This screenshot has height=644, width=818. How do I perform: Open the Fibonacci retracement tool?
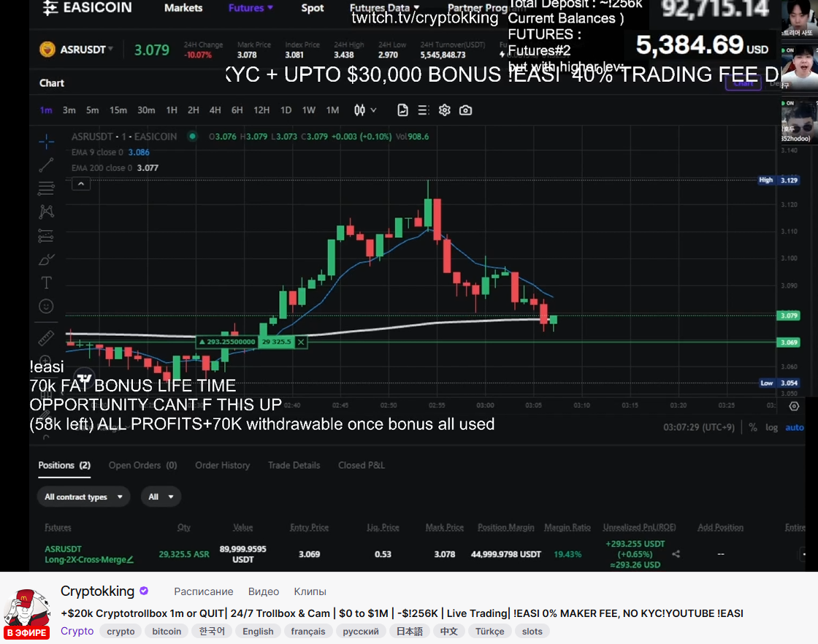click(47, 188)
